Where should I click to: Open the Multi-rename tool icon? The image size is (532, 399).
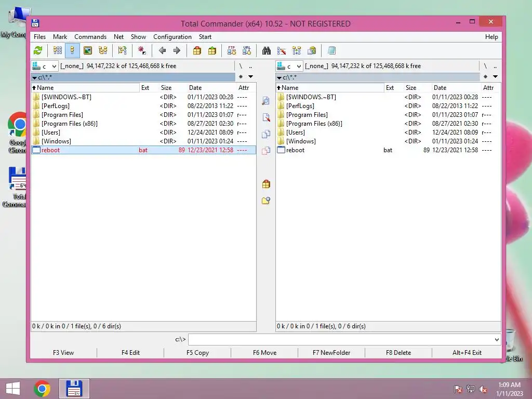[x=282, y=50]
